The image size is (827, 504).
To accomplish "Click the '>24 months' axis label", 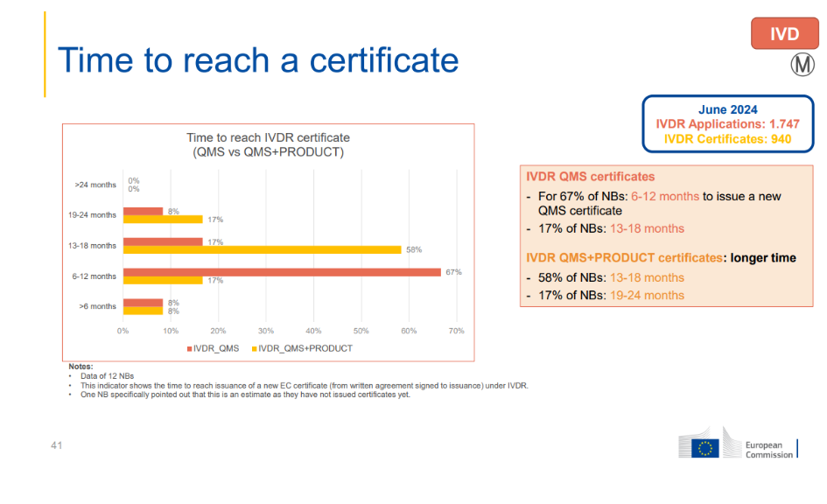I will (95, 185).
